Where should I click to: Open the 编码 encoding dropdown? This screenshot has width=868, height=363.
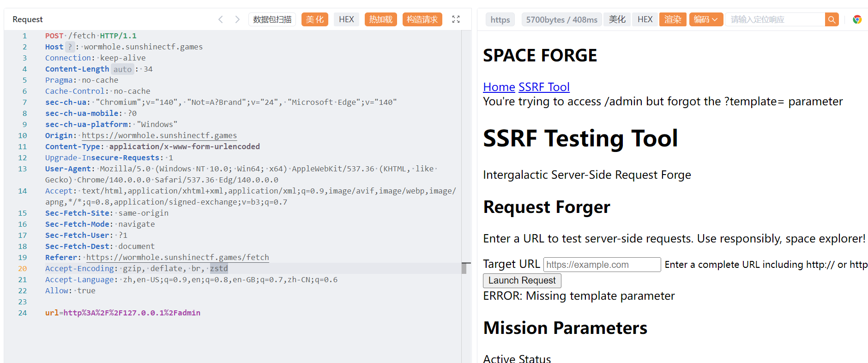705,19
